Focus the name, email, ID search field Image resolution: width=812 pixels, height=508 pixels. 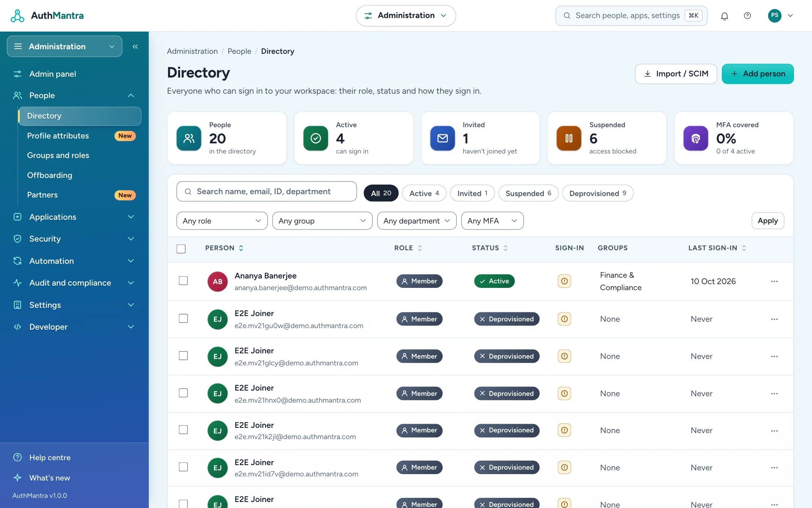pyautogui.click(x=267, y=192)
